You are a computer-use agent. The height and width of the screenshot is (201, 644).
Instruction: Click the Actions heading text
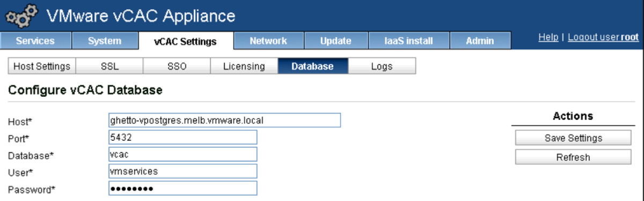(x=573, y=116)
